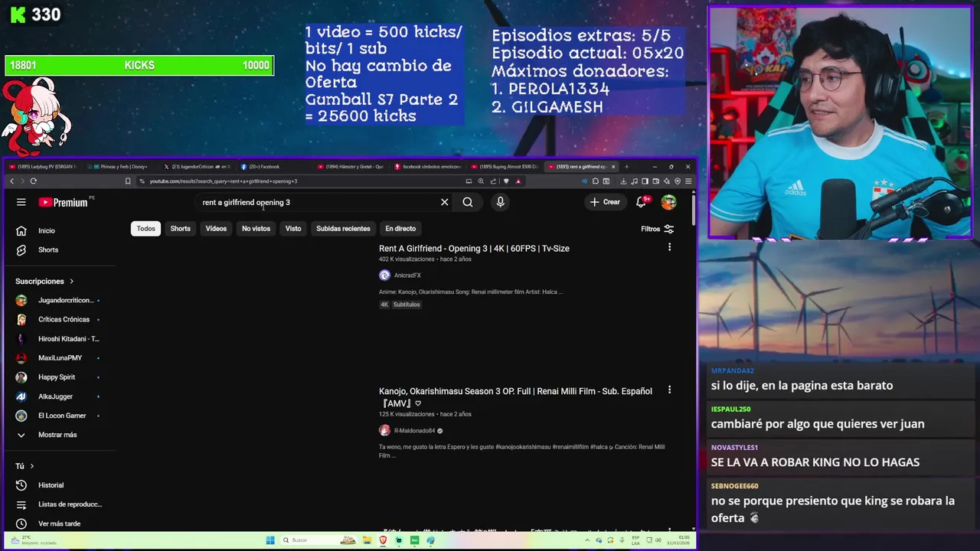
Task: Open more options for Kanojo Okarishimasu AMV
Action: [x=669, y=390]
